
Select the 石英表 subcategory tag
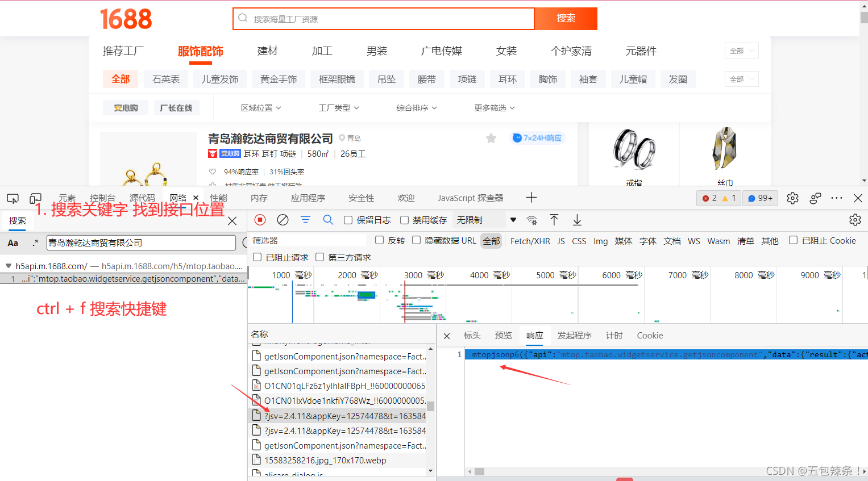click(166, 79)
